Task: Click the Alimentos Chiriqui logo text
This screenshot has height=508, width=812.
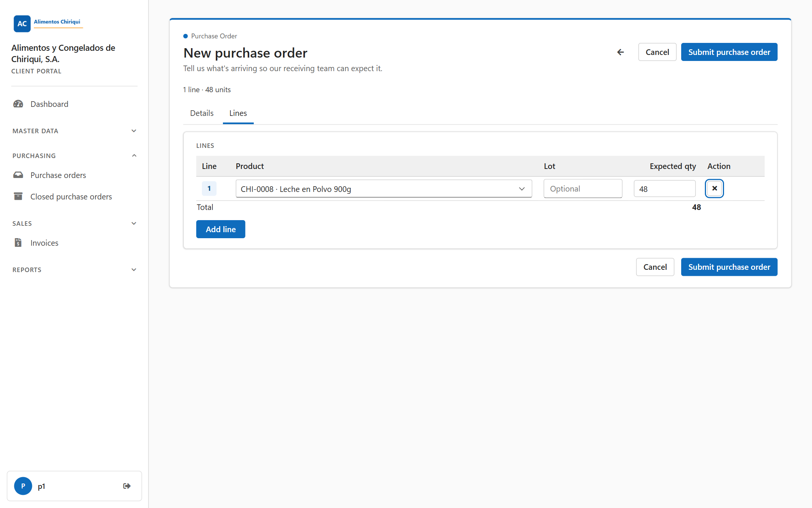Action: pyautogui.click(x=57, y=22)
